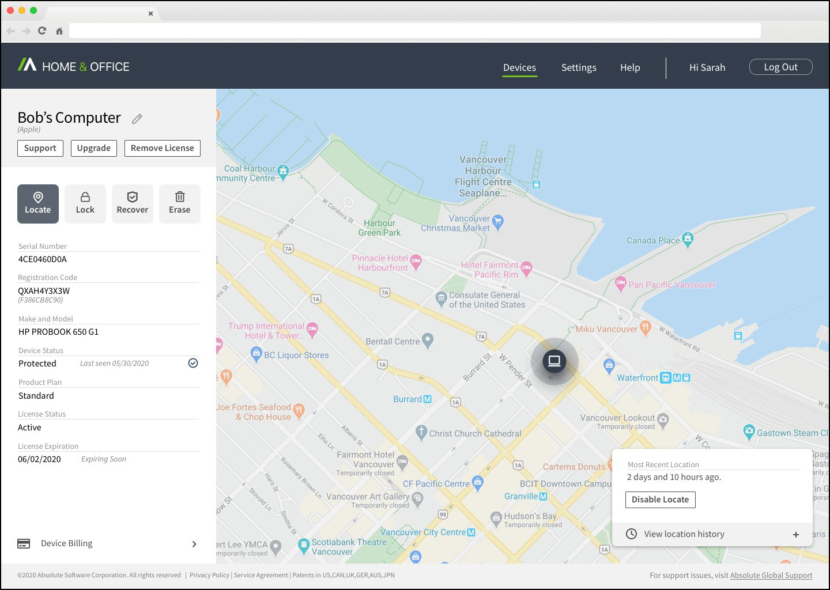830x590 pixels.
Task: Open the Service Agreement link
Action: [261, 575]
